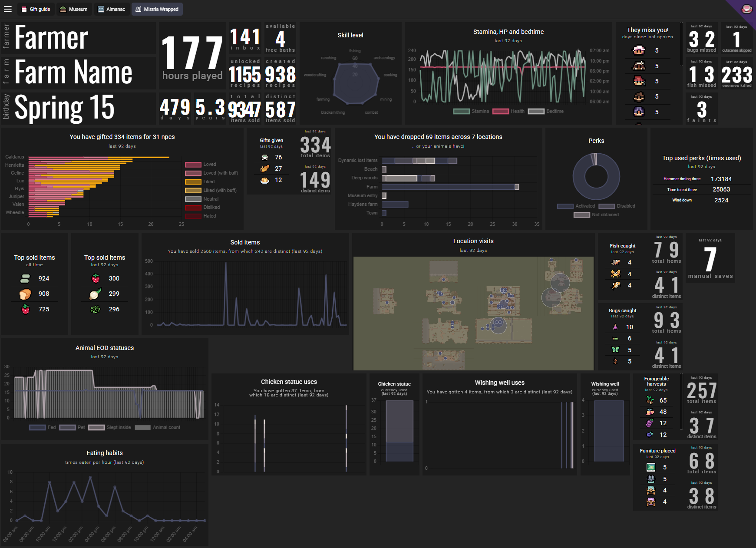
Task: Toggle the Activated perks legend entry
Action: click(x=576, y=206)
